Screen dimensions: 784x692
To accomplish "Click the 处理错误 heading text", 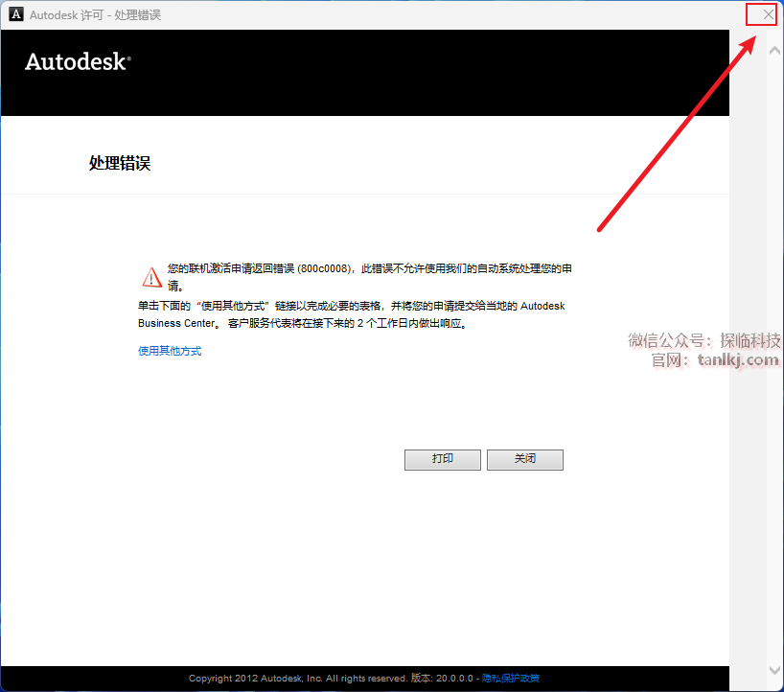I will (120, 163).
